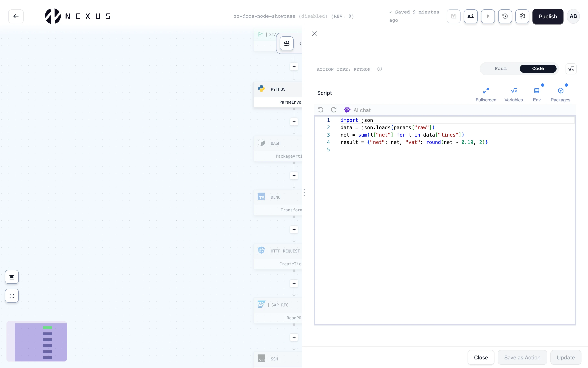Click the Update button
The height and width of the screenshot is (368, 588).
566,358
